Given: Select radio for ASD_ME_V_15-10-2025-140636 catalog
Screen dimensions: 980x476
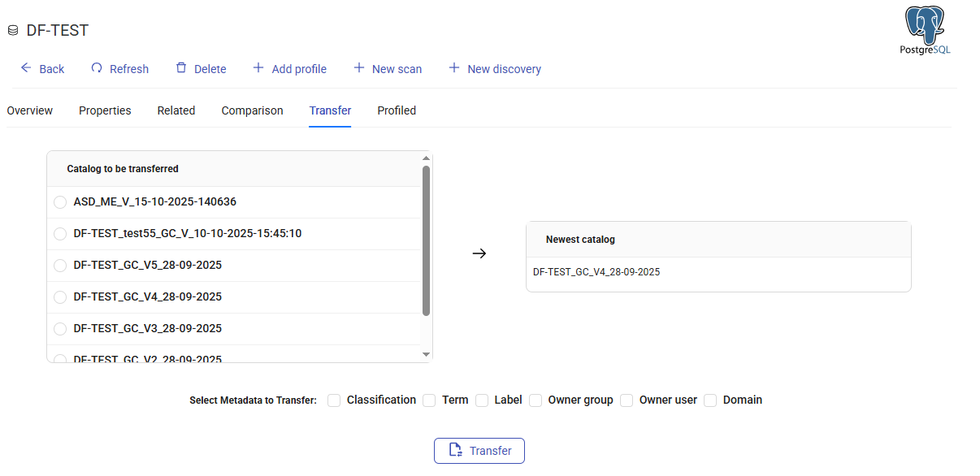Looking at the screenshot, I should click(x=60, y=202).
